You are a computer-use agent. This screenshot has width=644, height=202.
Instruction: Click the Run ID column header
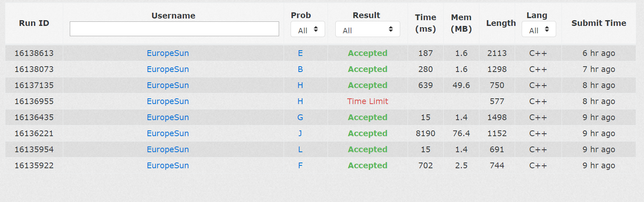pyautogui.click(x=34, y=23)
